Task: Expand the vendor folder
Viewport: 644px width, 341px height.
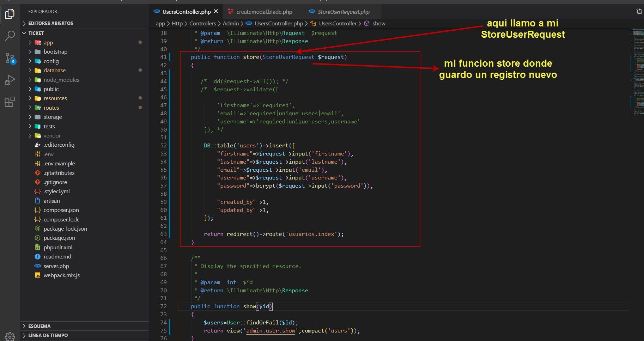Action: (85, 135)
